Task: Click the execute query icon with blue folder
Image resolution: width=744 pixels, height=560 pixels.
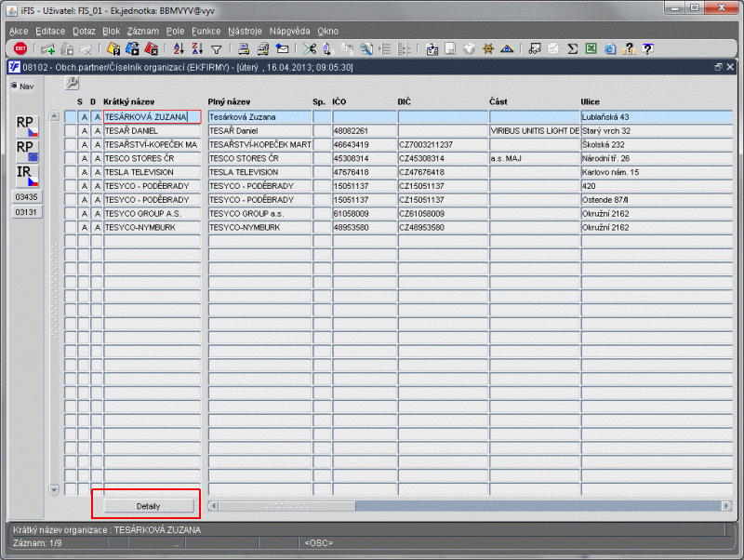Action: pos(132,49)
